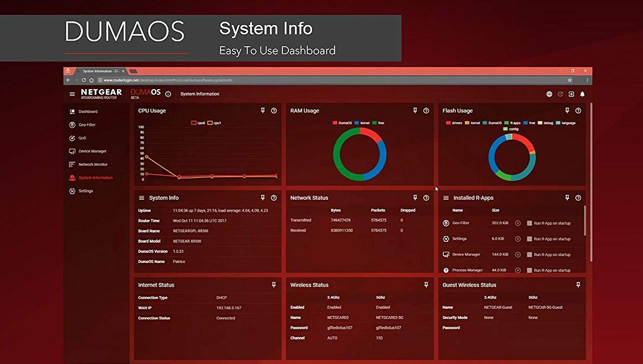Click the Board Model value NETGEAR XR500
The image size is (643, 364).
click(187, 241)
